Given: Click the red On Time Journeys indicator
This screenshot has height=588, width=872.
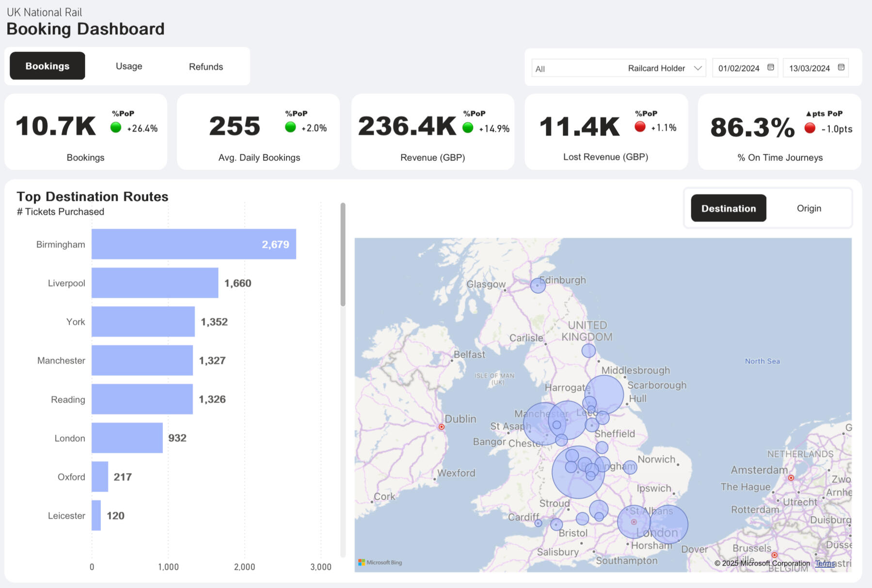Looking at the screenshot, I should coord(809,128).
